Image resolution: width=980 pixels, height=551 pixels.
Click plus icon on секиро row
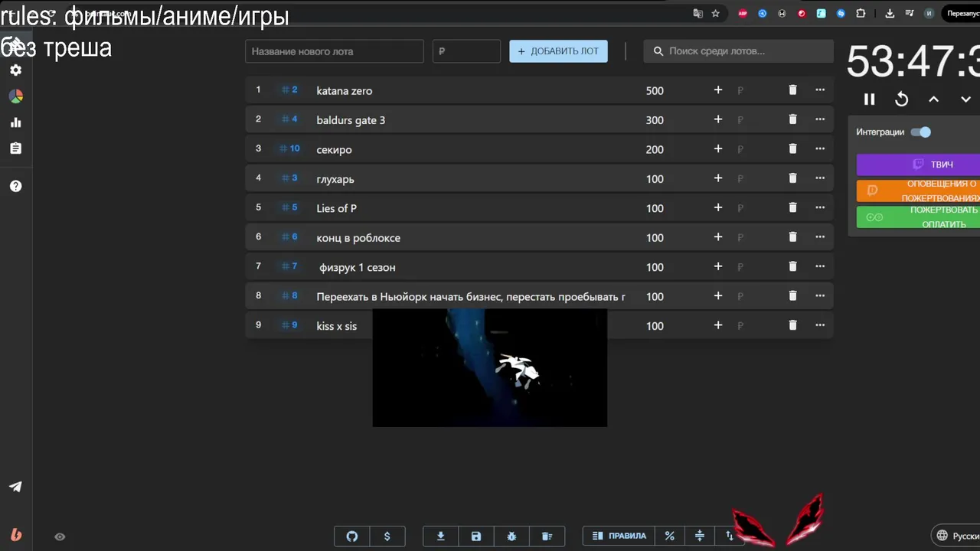718,149
